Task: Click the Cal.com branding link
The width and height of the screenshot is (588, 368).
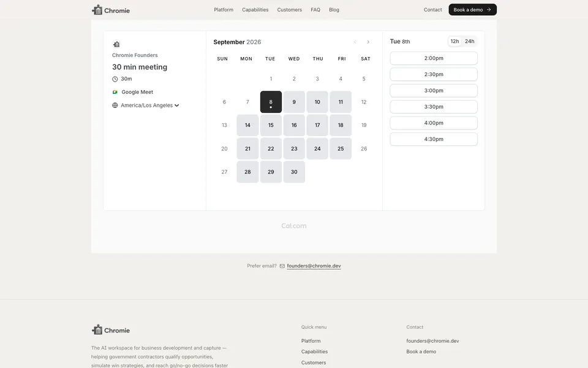Action: point(294,226)
